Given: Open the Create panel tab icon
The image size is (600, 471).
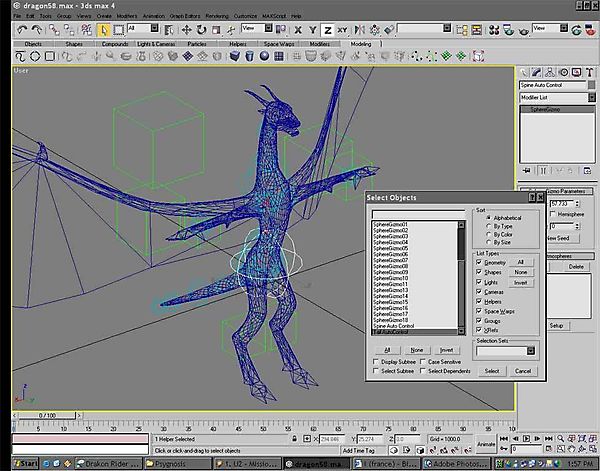Looking at the screenshot, I should coord(523,72).
